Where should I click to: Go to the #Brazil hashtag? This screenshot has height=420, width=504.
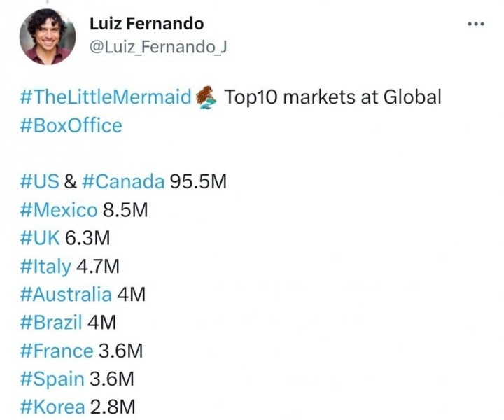(52, 322)
